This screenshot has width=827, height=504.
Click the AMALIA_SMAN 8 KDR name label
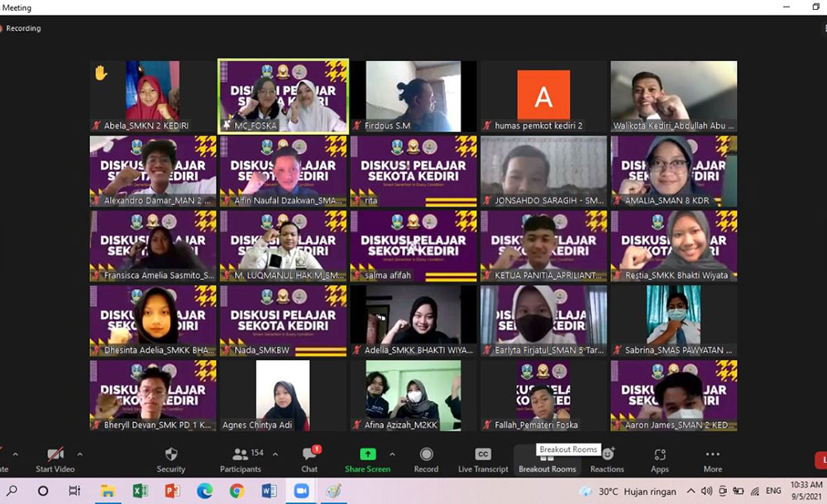667,200
